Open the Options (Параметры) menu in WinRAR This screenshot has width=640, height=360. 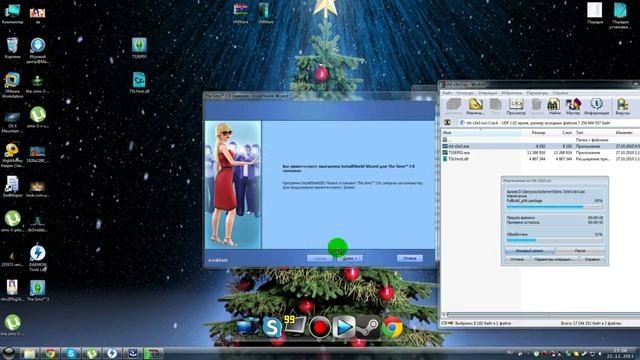click(x=537, y=93)
